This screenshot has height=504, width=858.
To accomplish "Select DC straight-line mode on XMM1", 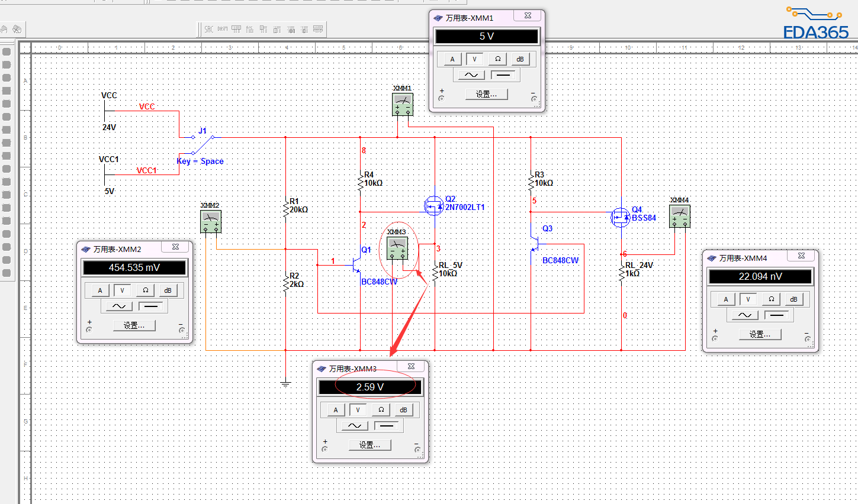I will (x=503, y=75).
